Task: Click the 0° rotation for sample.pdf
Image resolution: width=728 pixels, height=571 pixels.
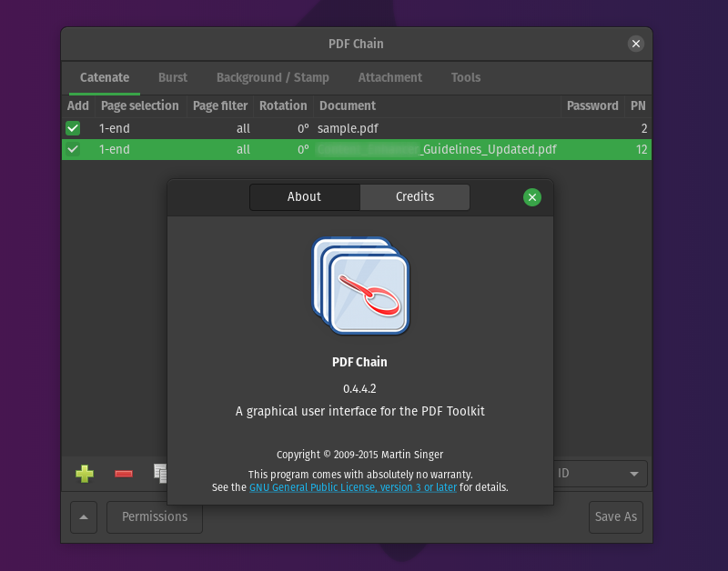Action: pos(303,128)
